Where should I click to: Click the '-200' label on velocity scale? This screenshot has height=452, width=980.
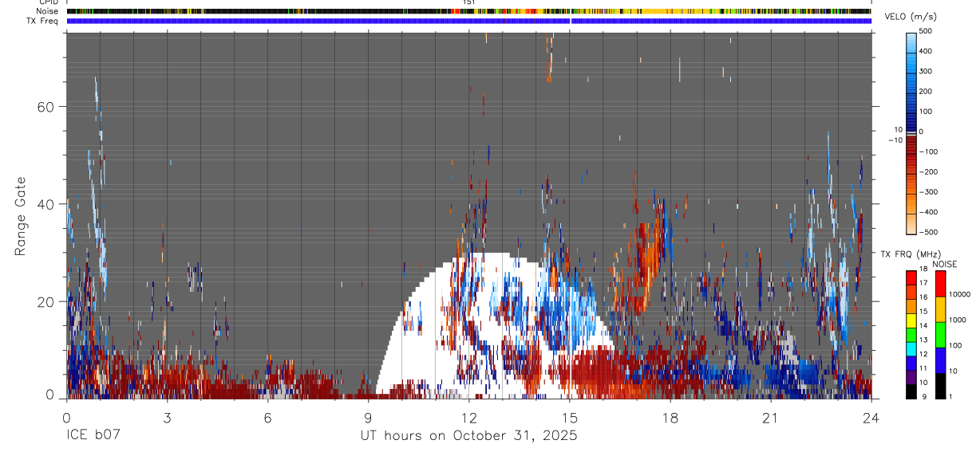927,172
